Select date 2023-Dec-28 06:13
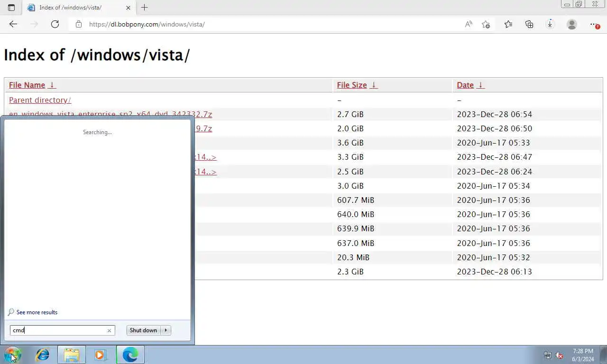Image resolution: width=607 pixels, height=364 pixels. coord(494,272)
